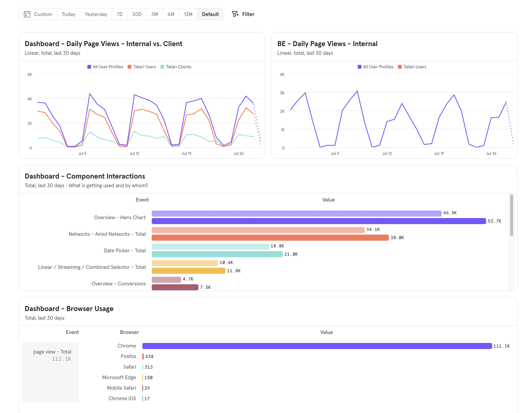Screen dimensions: 532x413
Task: Select the 7D date range tab
Action: [119, 14]
